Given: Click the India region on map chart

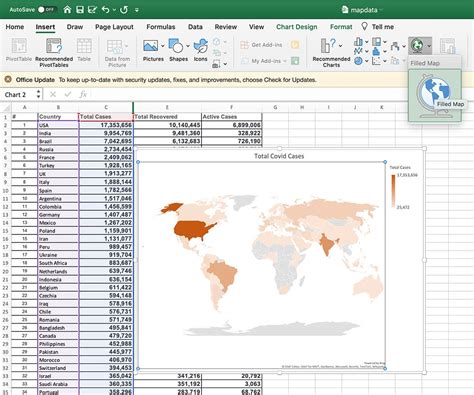Looking at the screenshot, I should 327,244.
